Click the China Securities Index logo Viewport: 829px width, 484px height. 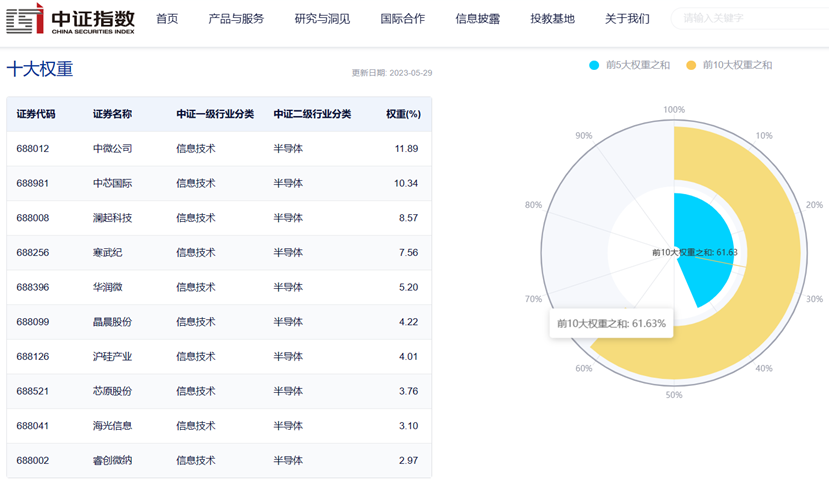pos(70,19)
